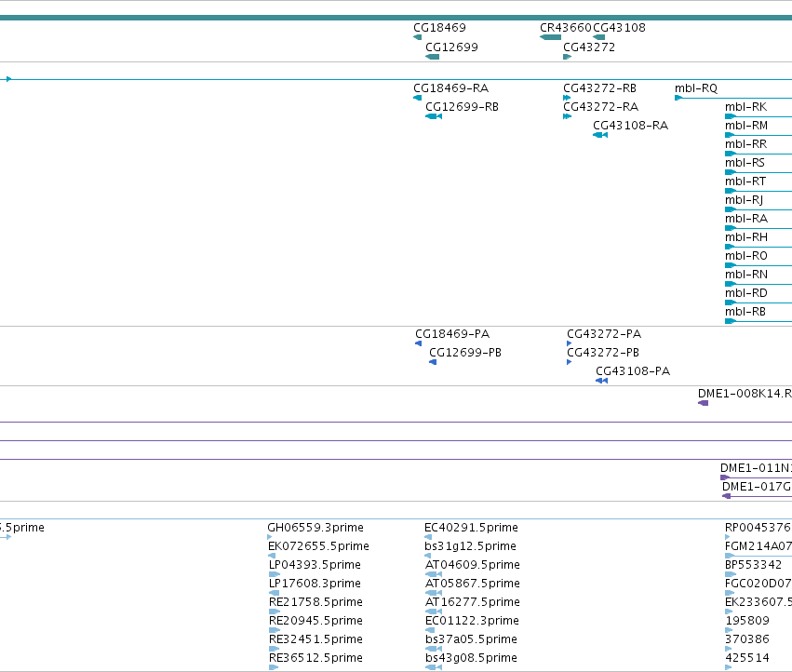This screenshot has width=792, height=672.
Task: Select the CR43660 gene glyph
Action: [x=551, y=37]
